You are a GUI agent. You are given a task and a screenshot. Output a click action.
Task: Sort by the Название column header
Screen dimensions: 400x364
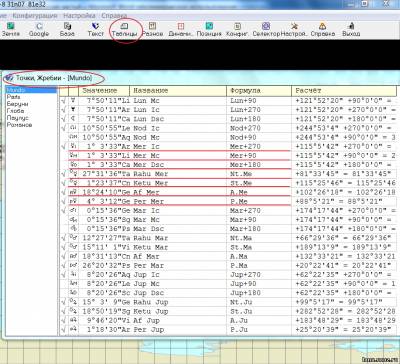178,91
